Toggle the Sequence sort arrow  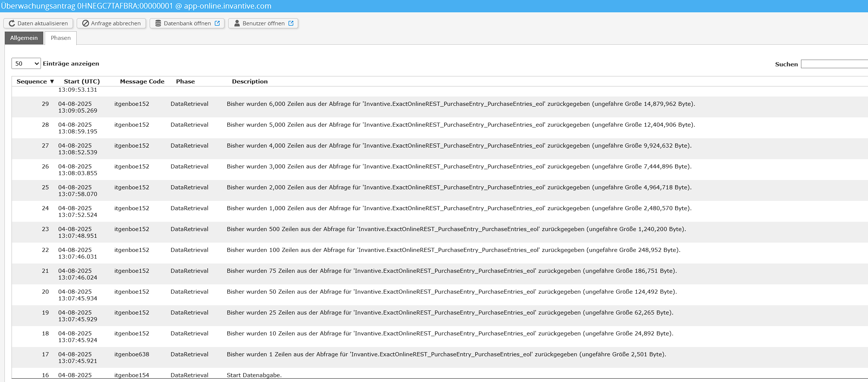tap(52, 82)
